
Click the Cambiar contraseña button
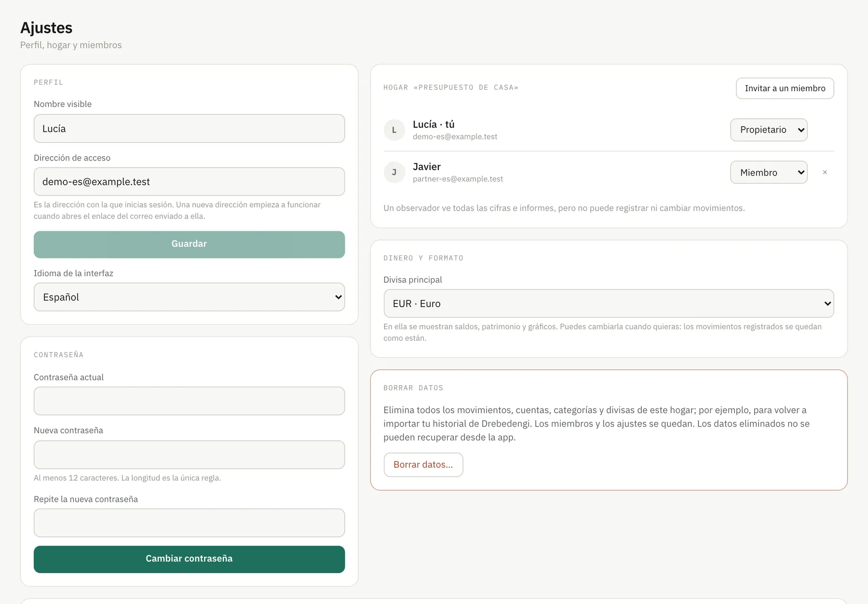pyautogui.click(x=189, y=559)
